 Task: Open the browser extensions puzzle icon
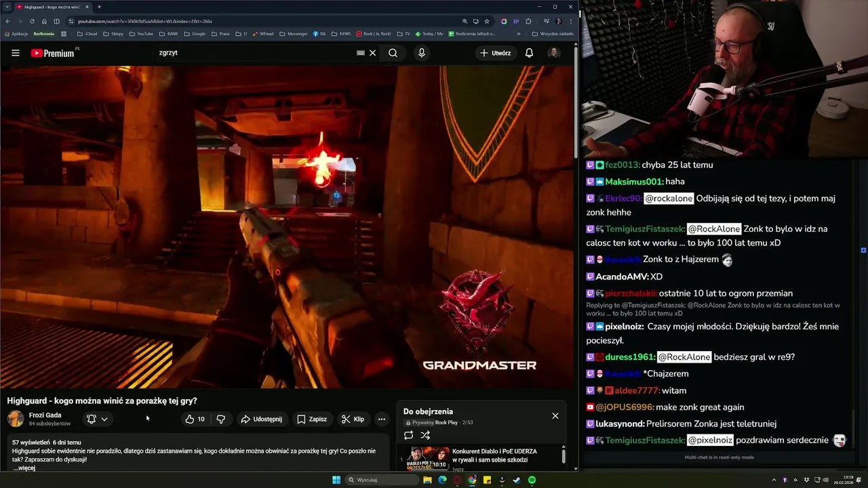(528, 21)
